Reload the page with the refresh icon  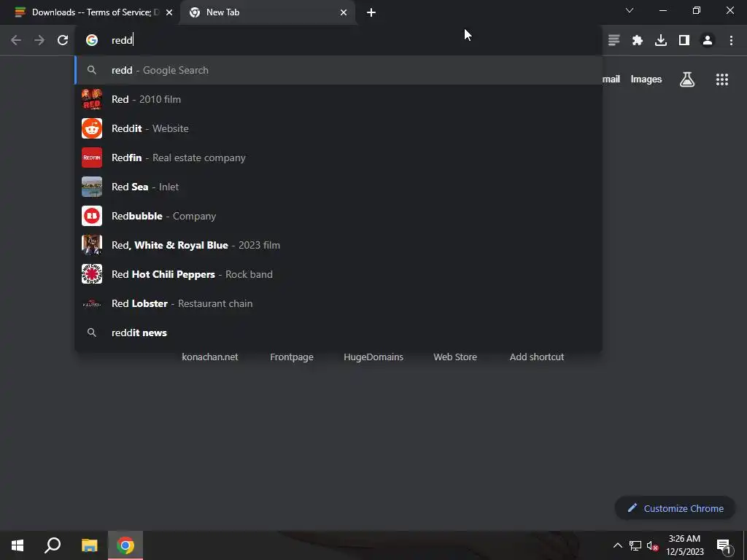(x=63, y=40)
